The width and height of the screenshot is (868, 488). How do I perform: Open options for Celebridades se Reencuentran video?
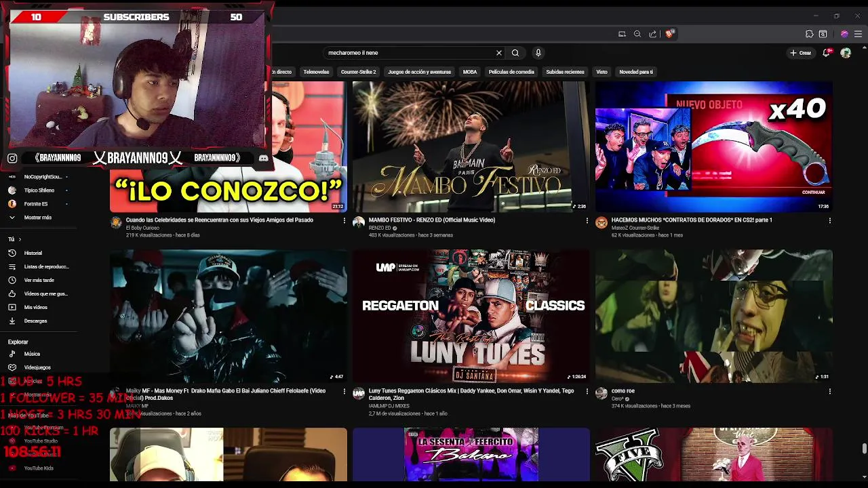pos(344,220)
